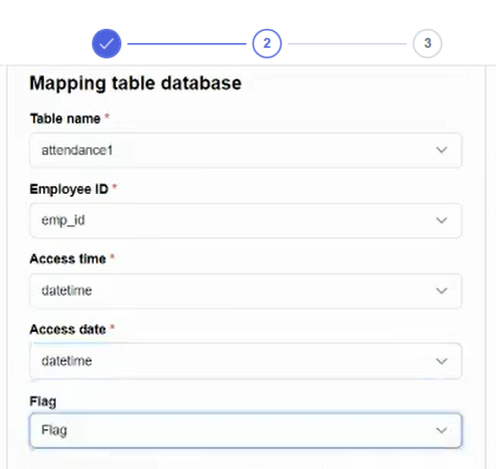This screenshot has width=496, height=469.
Task: Click the completed step one checkmark
Action: [x=106, y=44]
